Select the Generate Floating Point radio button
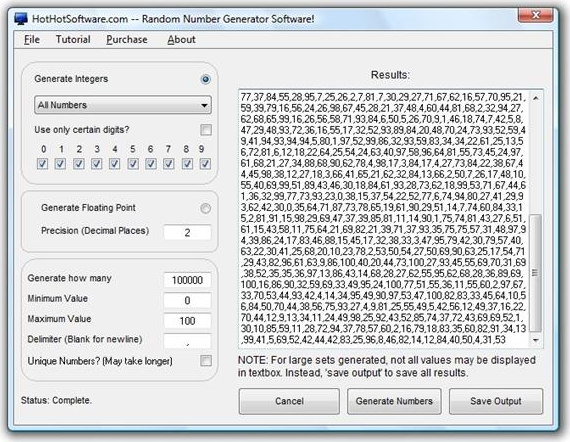Image resolution: width=570 pixels, height=442 pixels. point(205,208)
